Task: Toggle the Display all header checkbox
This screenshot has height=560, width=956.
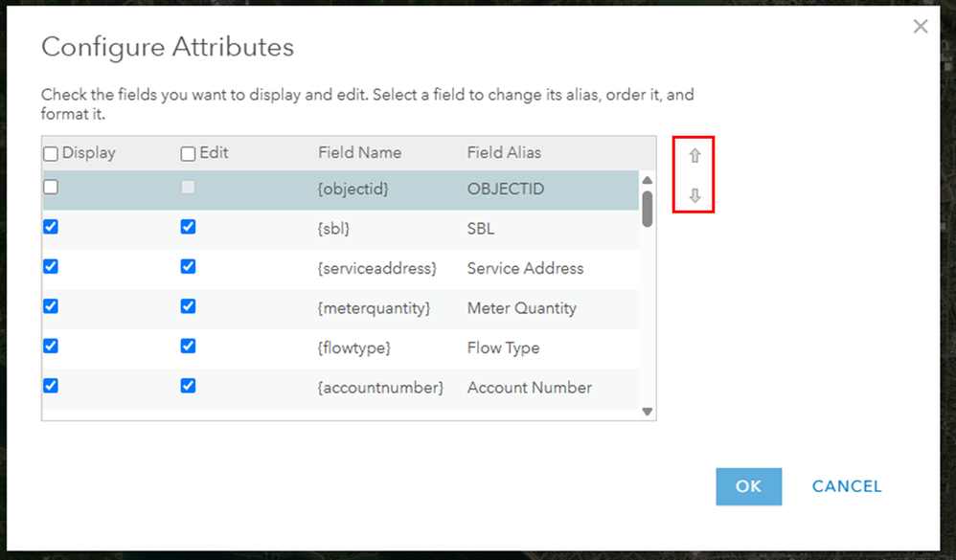Action: (x=51, y=153)
